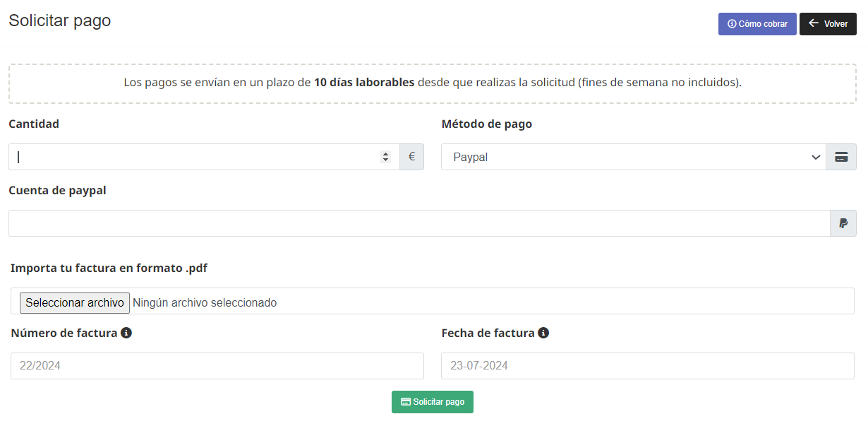Click the Cuenta de paypal text field
Image resolution: width=868 pixels, height=426 pixels.
point(418,223)
